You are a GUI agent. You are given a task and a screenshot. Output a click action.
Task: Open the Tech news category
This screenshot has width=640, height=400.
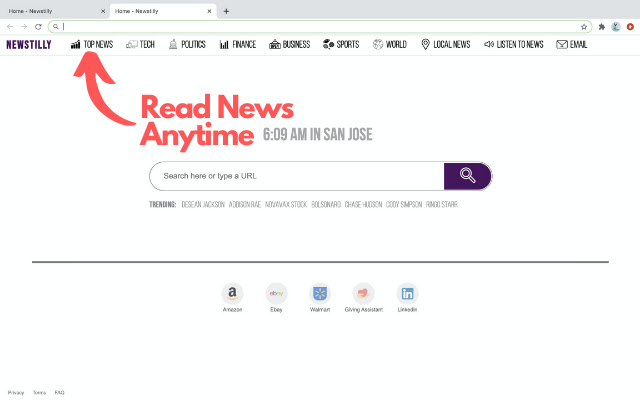pos(140,44)
